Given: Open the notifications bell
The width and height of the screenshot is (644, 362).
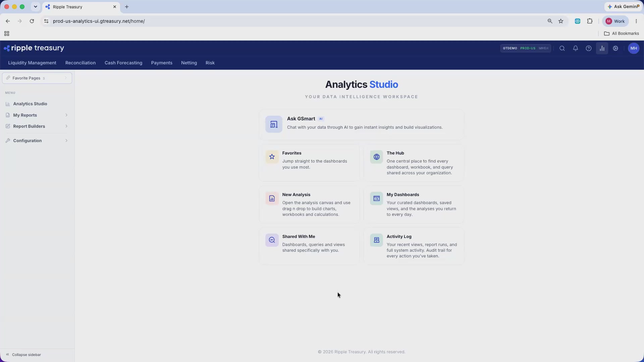Looking at the screenshot, I should [576, 48].
